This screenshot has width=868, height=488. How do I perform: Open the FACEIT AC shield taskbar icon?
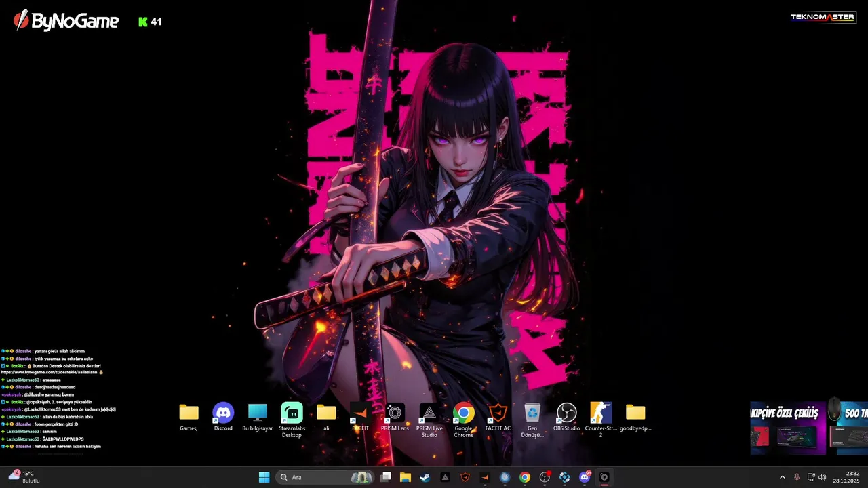pos(465,477)
